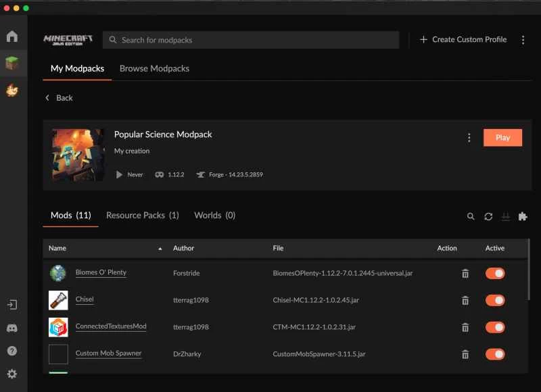Open the Home screen from the sidebar

(x=11, y=36)
